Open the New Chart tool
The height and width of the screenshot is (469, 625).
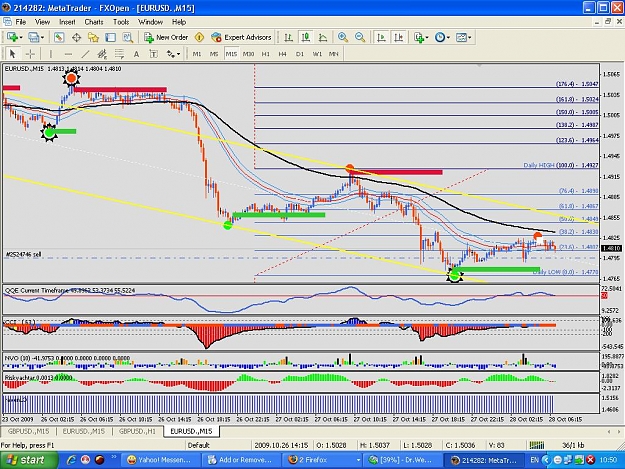coord(12,37)
